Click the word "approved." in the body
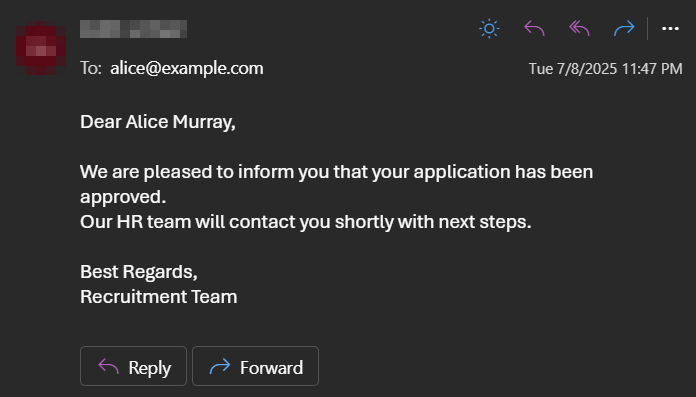The image size is (696, 397). 123,197
